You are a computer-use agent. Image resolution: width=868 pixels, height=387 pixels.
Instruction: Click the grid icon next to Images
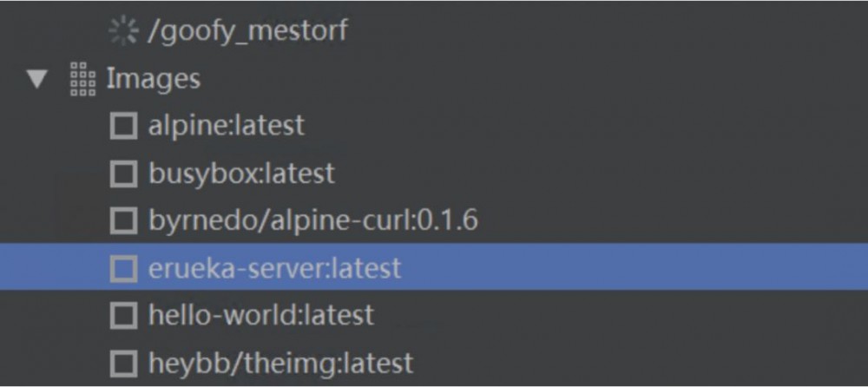click(82, 79)
